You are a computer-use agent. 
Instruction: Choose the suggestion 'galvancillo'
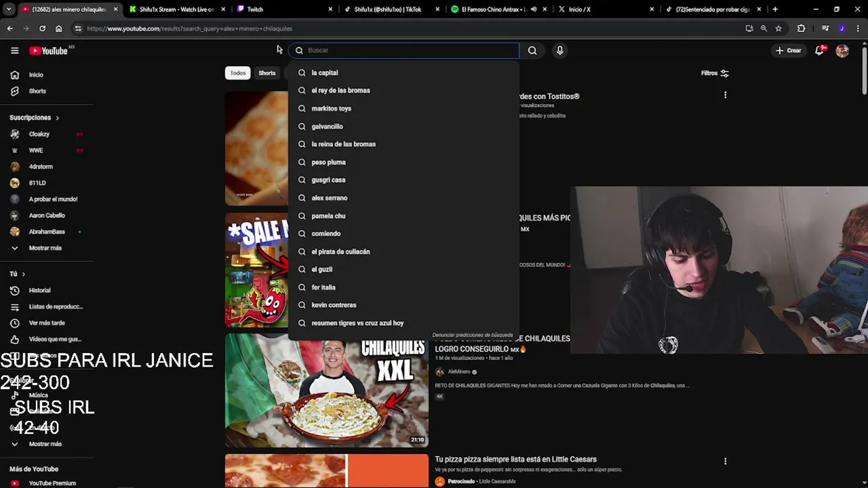404,126
